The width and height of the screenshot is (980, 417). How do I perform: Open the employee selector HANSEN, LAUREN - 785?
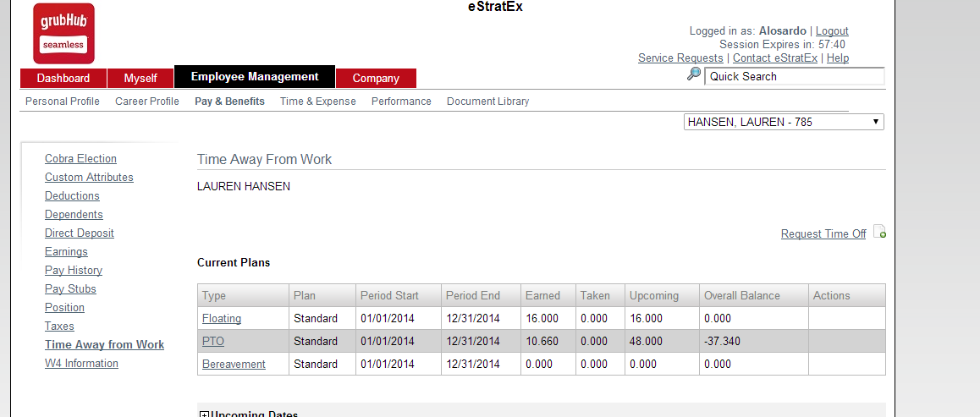click(785, 122)
